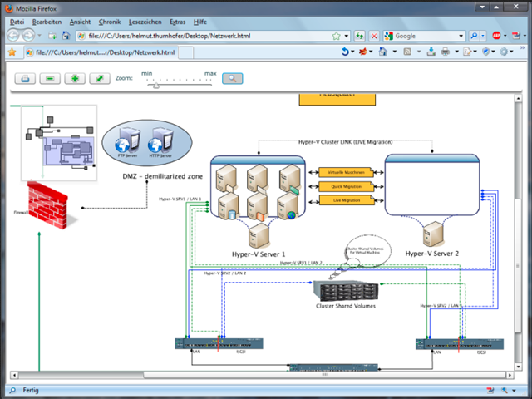Click the green minus zoom out button
Viewport: 532px width, 399px height.
pos(50,79)
